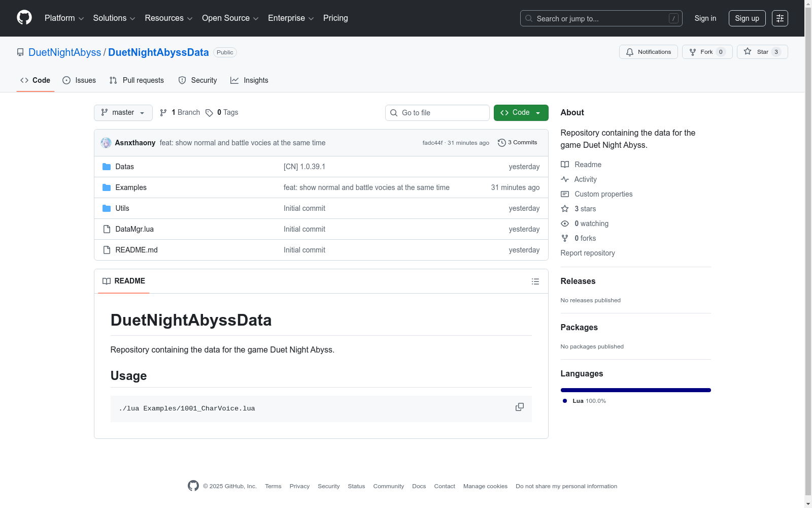Select the README tab header
The image size is (812, 508).
click(124, 281)
